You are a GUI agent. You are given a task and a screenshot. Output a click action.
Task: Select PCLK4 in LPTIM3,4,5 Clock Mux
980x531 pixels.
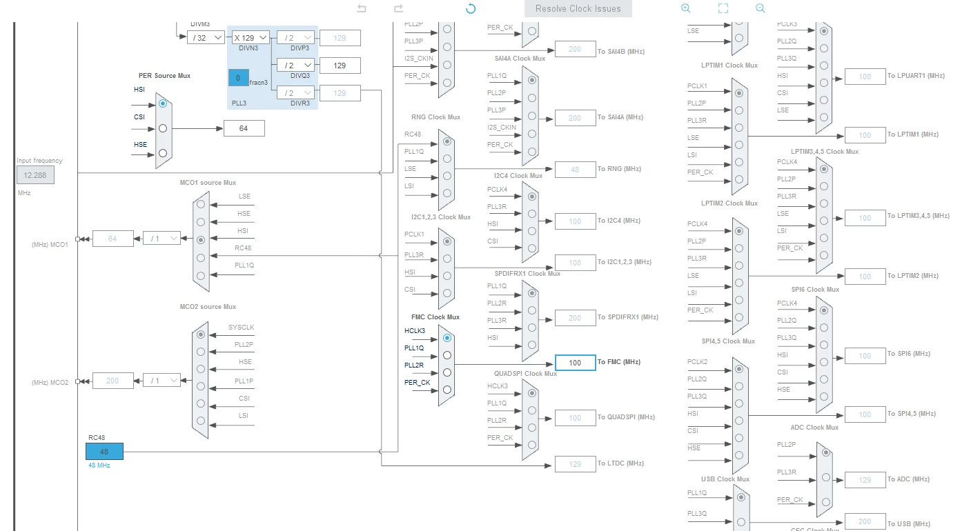[823, 169]
